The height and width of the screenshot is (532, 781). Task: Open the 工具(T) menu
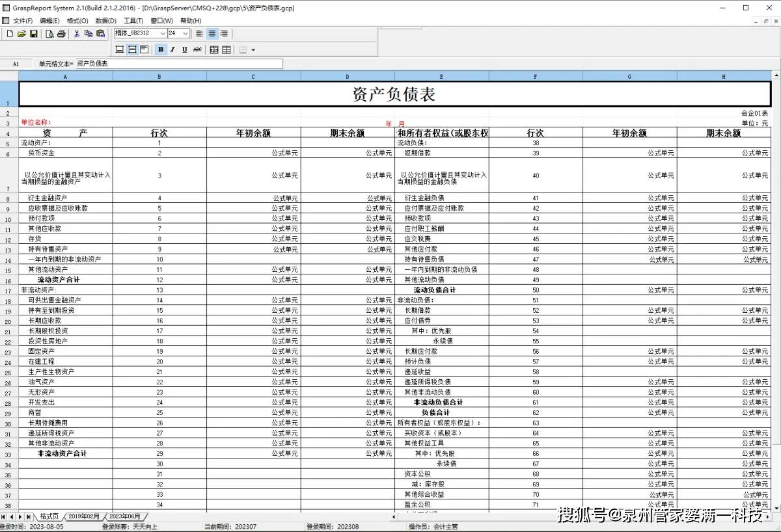(x=133, y=21)
